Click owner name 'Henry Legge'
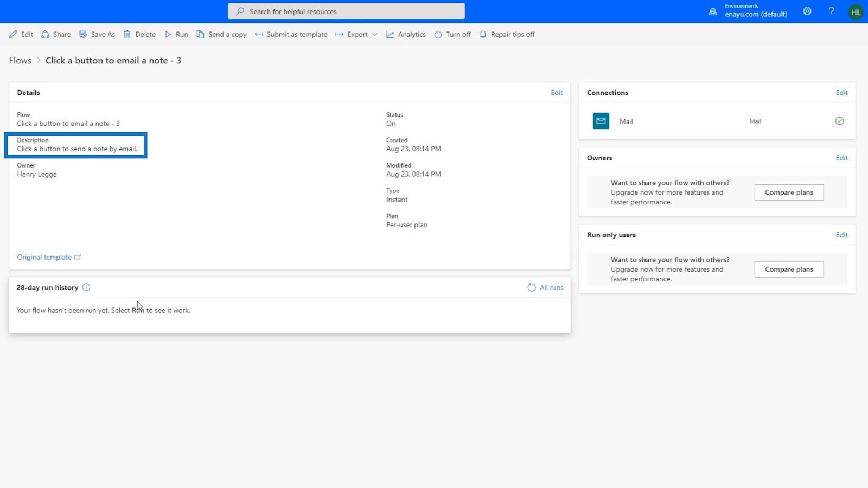This screenshot has height=488, width=868. pos(37,174)
